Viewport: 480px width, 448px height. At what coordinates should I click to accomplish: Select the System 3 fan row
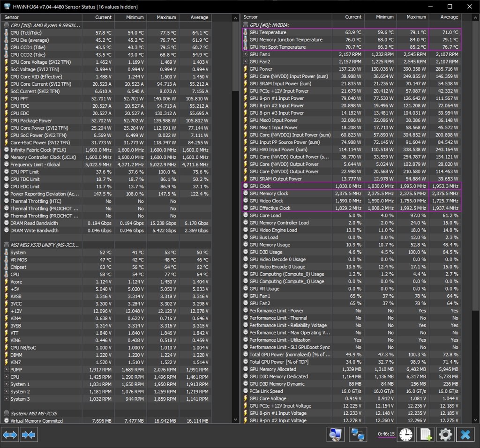point(106,399)
